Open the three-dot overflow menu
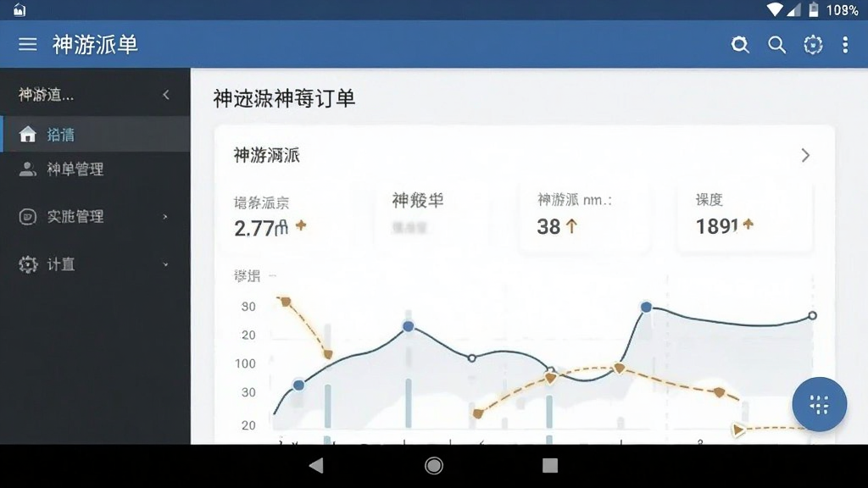Screen dimensions: 868x488 point(845,45)
